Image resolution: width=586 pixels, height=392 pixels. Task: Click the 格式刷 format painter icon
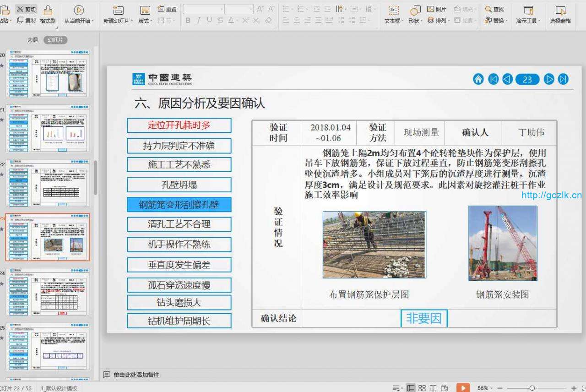(48, 10)
